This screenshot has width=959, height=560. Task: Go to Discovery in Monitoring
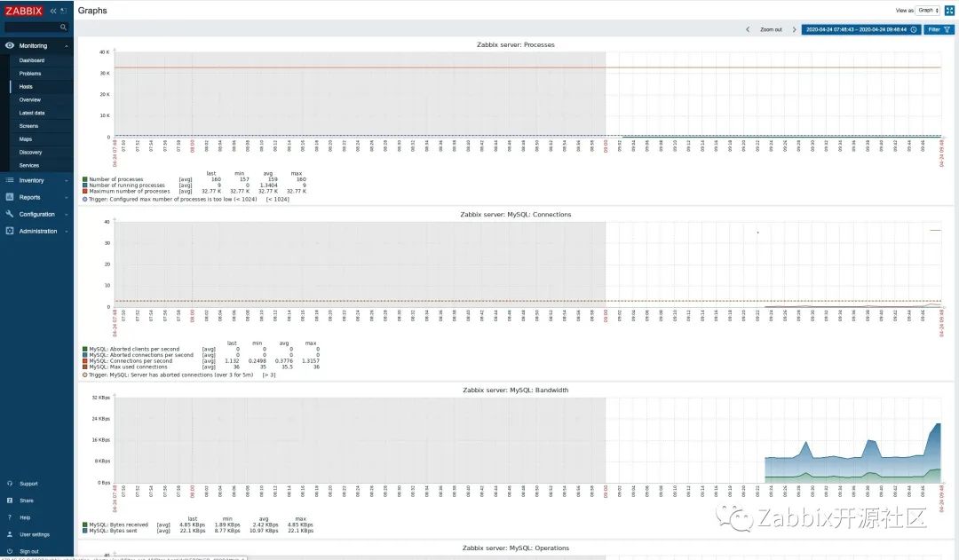[30, 153]
